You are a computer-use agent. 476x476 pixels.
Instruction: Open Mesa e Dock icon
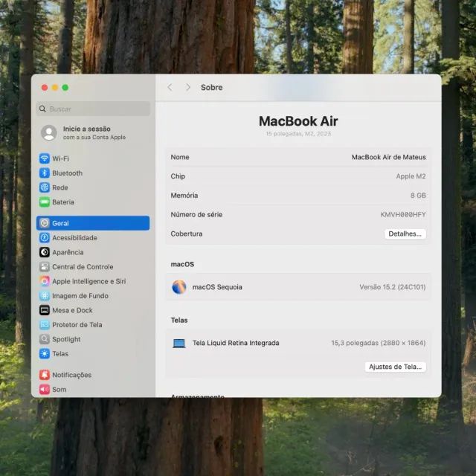coord(45,310)
